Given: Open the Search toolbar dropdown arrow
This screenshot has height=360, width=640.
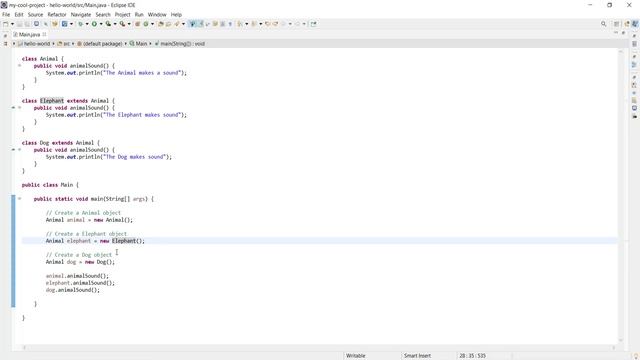Looking at the screenshot, I should (183, 24).
